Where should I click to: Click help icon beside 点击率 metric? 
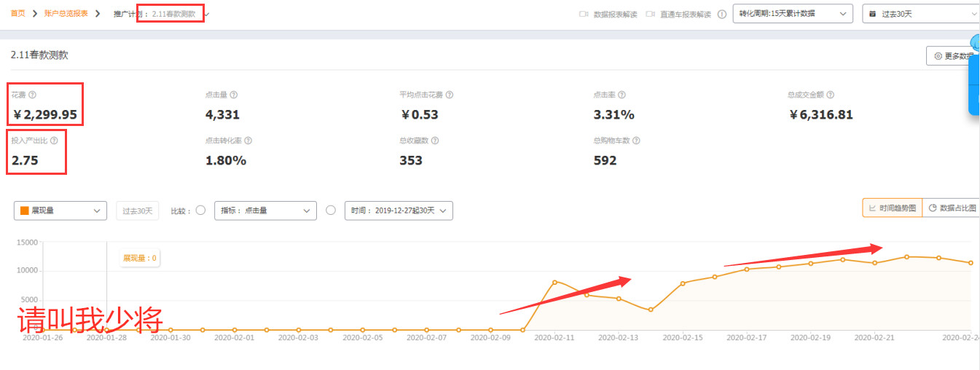pyautogui.click(x=622, y=95)
